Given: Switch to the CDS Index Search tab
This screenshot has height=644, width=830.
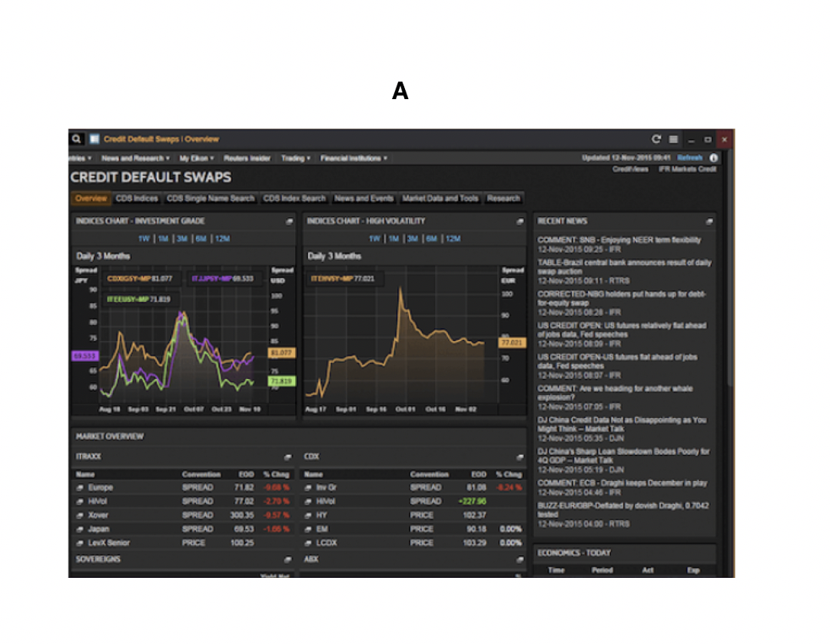Looking at the screenshot, I should coord(294,198).
